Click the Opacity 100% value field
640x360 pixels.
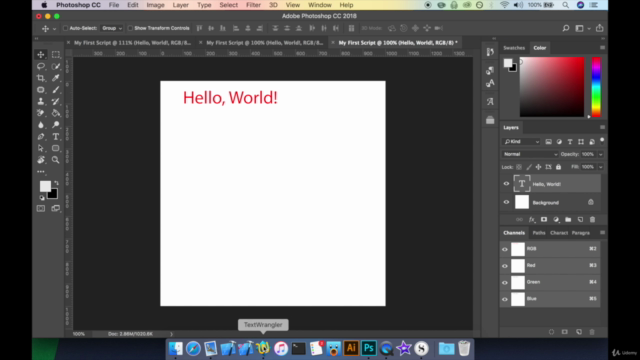click(588, 154)
